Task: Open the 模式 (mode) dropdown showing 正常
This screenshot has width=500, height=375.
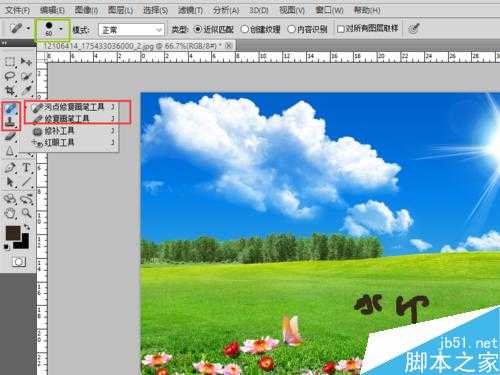Action: coord(131,30)
